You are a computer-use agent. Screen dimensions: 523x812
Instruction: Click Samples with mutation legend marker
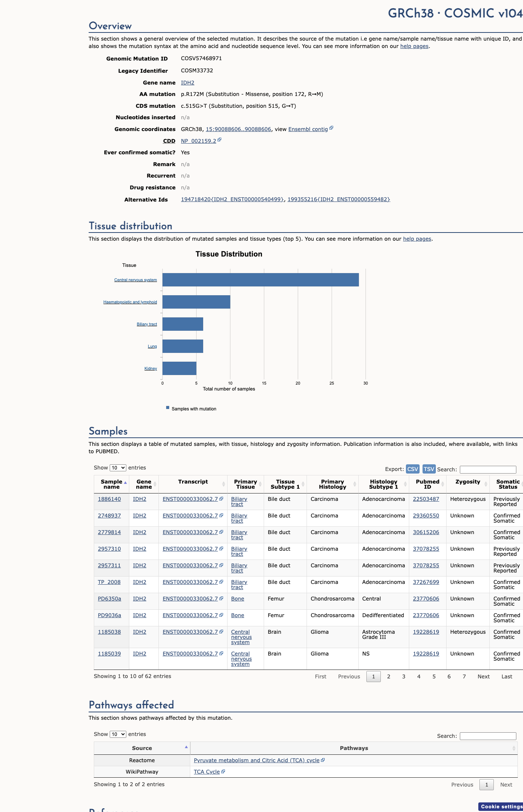click(x=168, y=408)
